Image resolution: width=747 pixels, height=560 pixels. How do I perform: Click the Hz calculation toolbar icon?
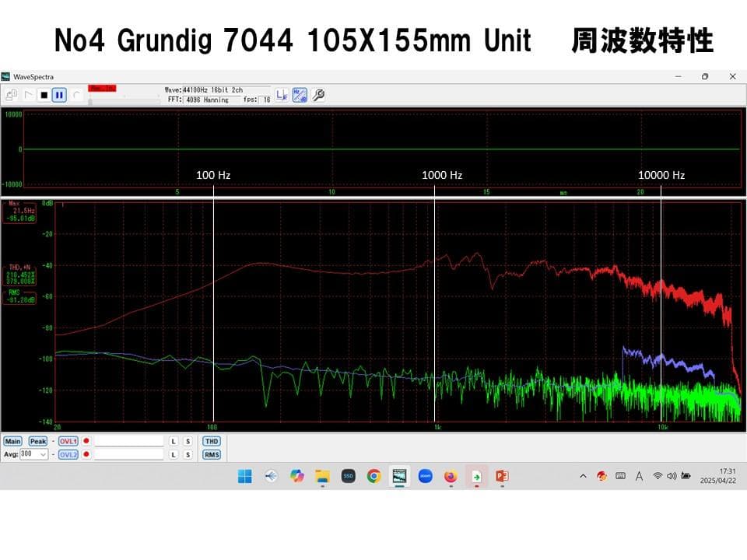pyautogui.click(x=300, y=95)
